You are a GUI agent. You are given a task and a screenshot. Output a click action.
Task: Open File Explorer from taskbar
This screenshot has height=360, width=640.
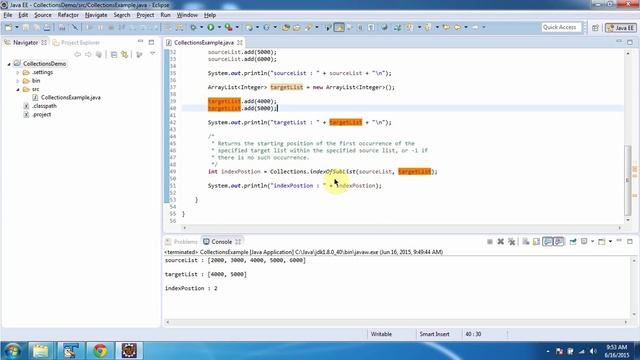tap(40, 351)
